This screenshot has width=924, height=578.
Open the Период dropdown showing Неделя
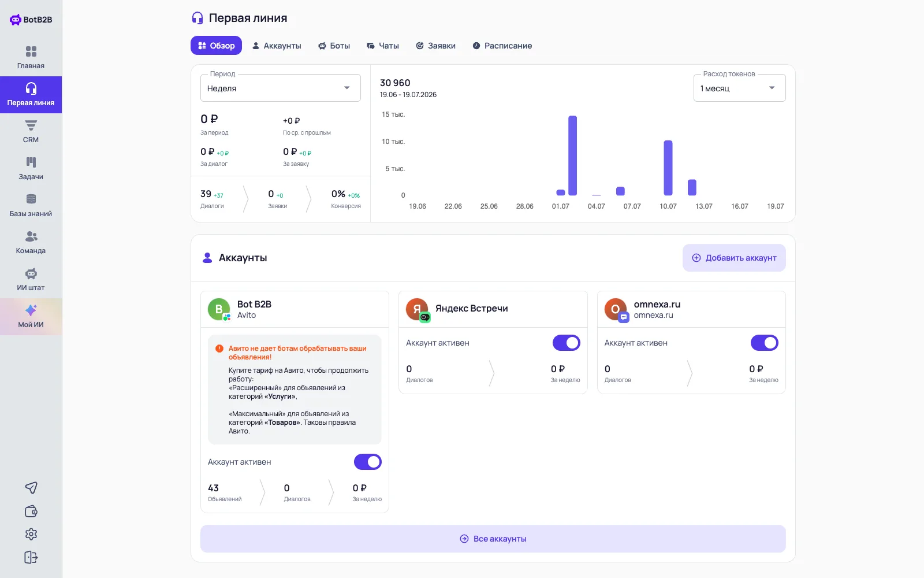(x=281, y=88)
